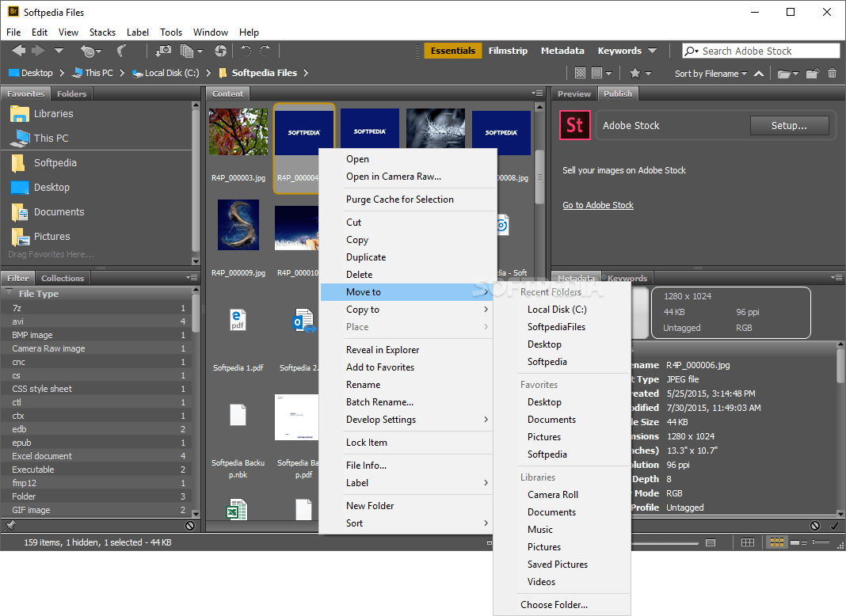The image size is (846, 616).
Task: Switch to the Folders tab
Action: (x=72, y=94)
